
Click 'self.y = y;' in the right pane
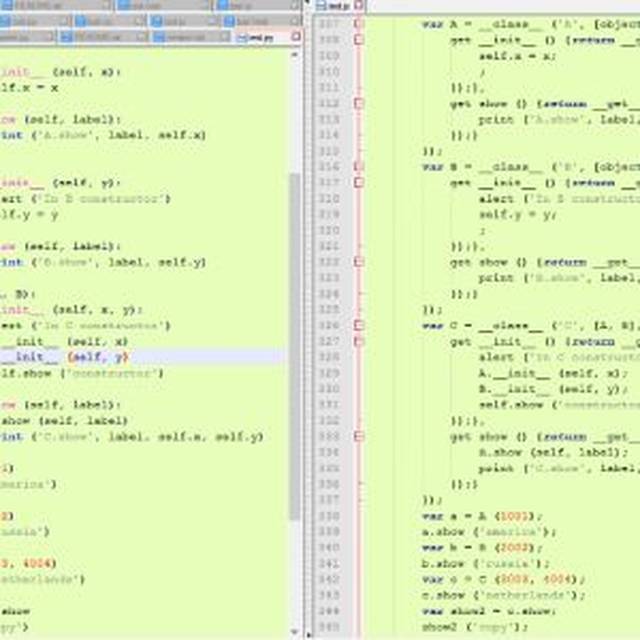point(517,214)
